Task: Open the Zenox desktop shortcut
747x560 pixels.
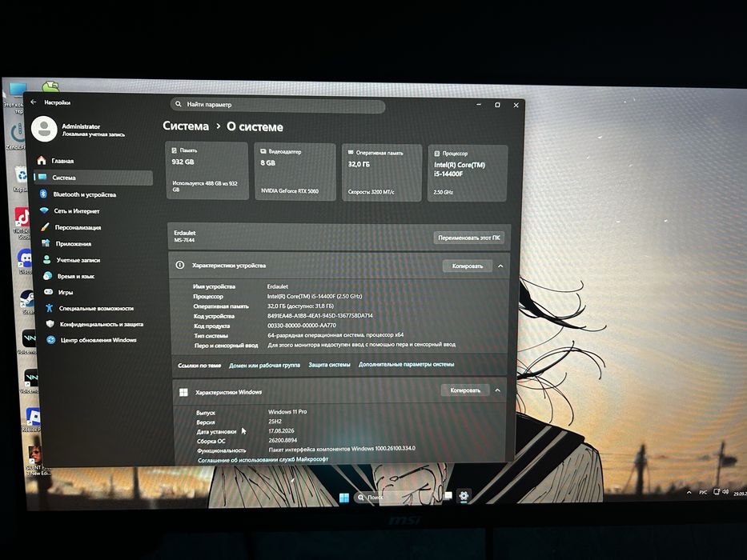Action: [x=16, y=137]
